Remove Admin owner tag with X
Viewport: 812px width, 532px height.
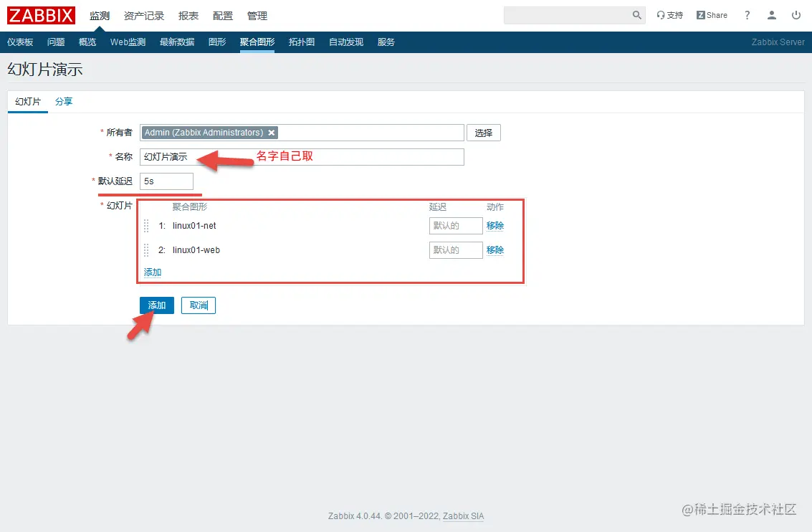(x=272, y=133)
